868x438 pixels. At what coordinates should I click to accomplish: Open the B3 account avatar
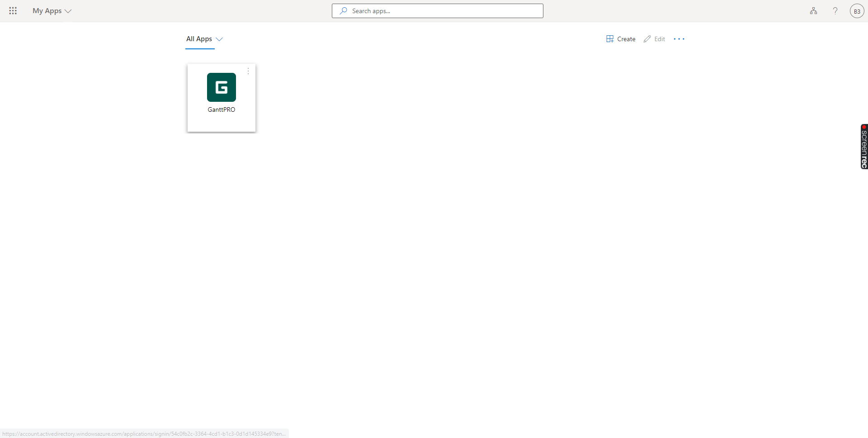(x=857, y=11)
